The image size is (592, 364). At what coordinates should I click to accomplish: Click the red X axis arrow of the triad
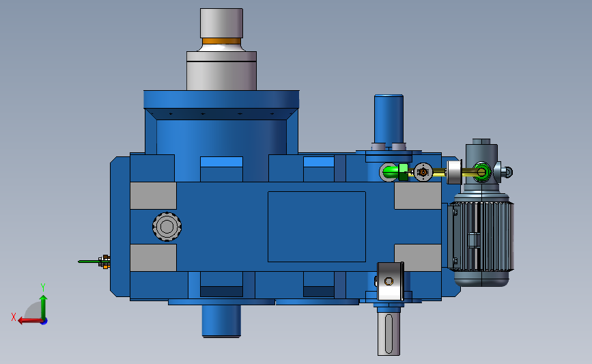[29, 320]
